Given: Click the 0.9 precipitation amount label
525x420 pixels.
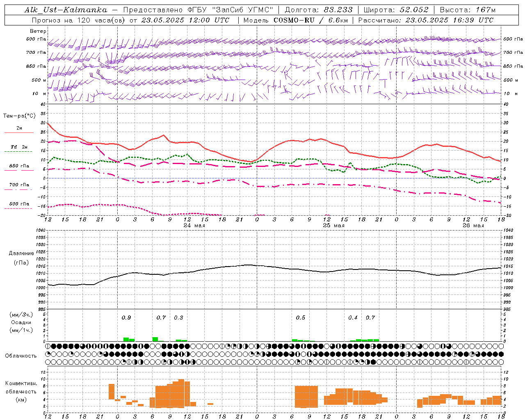Looking at the screenshot, I should 126,317.
